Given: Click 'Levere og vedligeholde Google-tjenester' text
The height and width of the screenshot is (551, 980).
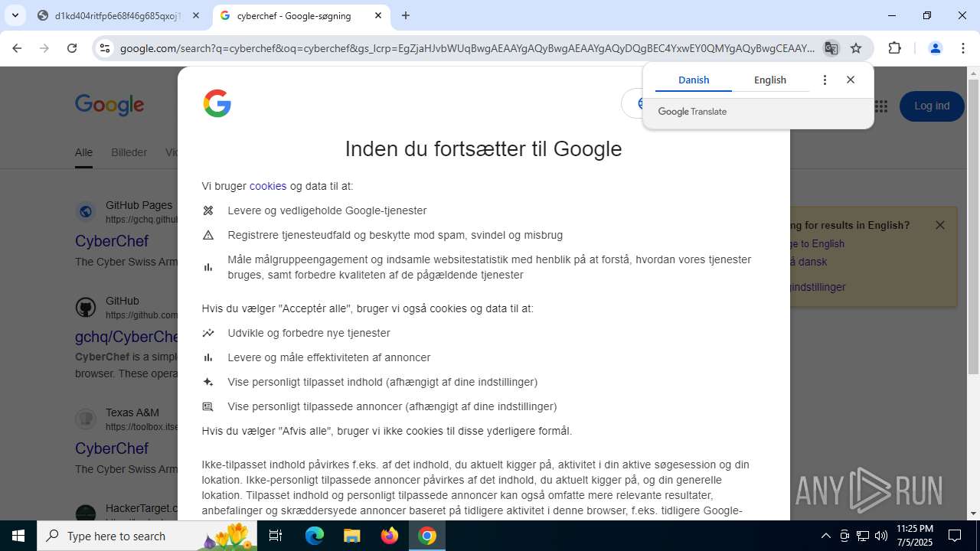Looking at the screenshot, I should click(327, 210).
